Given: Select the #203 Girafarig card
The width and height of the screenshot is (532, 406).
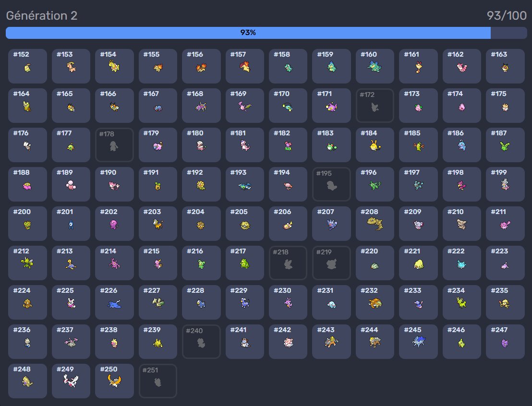Looking at the screenshot, I should tap(158, 224).
